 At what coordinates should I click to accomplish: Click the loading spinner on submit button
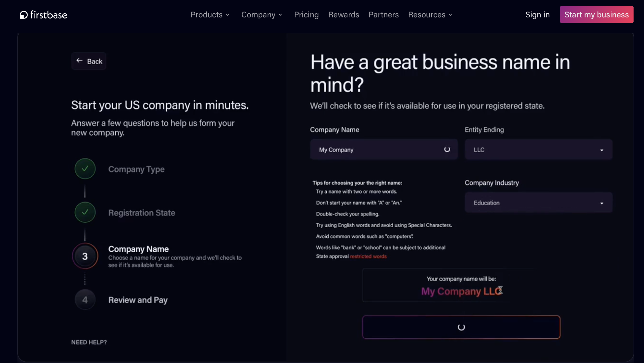click(461, 327)
